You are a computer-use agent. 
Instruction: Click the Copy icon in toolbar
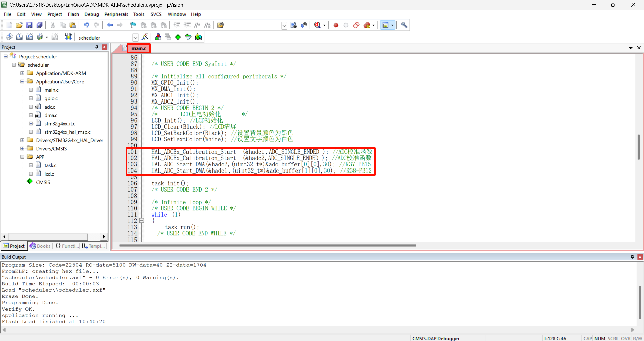[63, 25]
